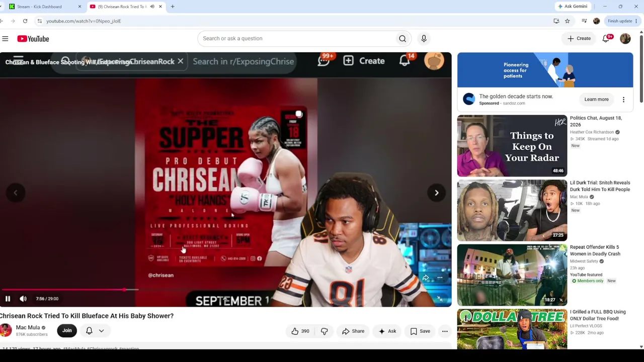Open the Lil Durk Trial thumbnail
Image resolution: width=644 pixels, height=362 pixels.
tap(512, 211)
